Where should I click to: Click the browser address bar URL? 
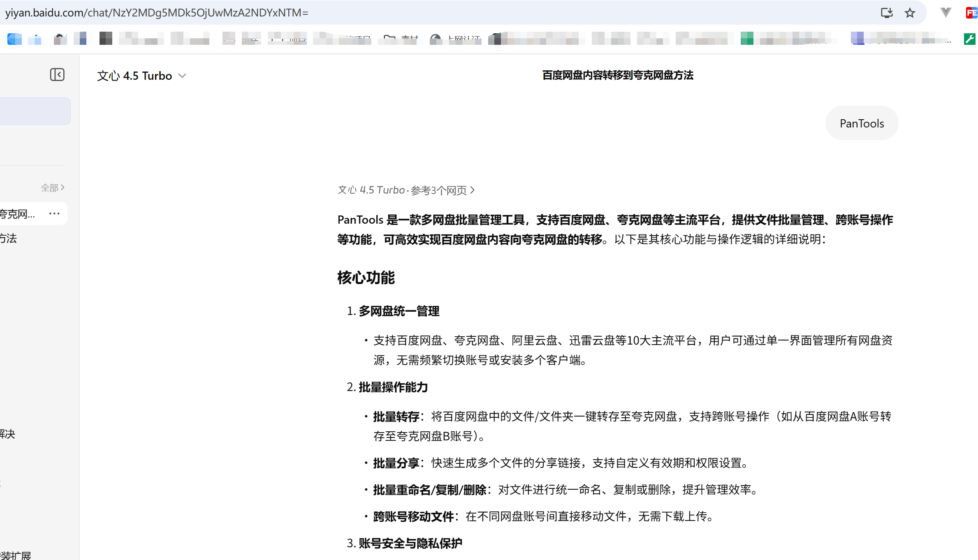point(157,13)
